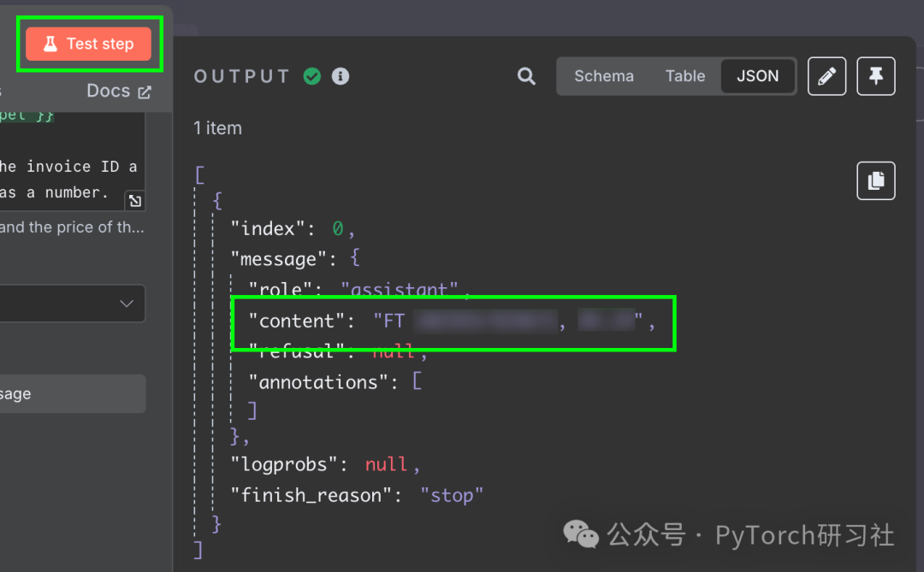The width and height of the screenshot is (924, 572).
Task: Click the green success checkmark icon
Action: [x=312, y=76]
